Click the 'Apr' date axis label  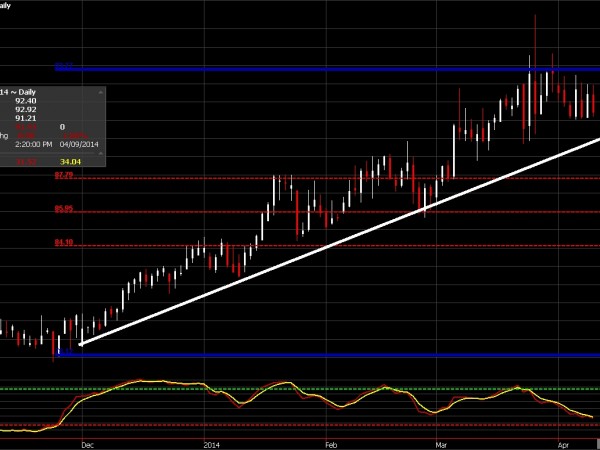[563, 445]
